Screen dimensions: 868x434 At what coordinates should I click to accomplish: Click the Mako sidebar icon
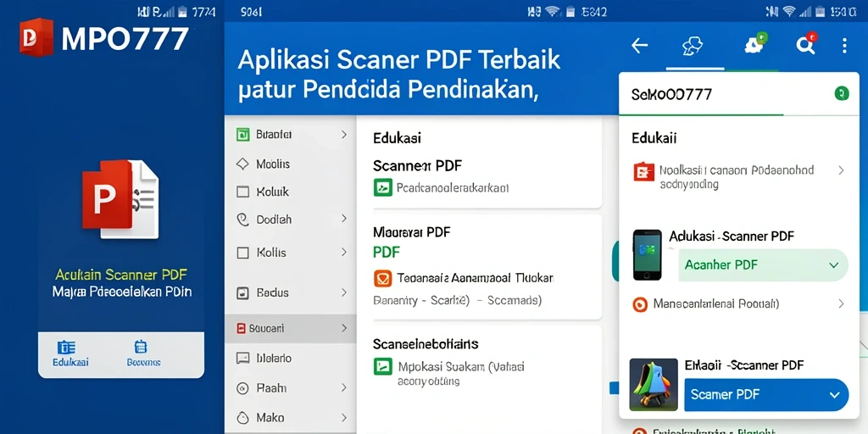(242, 417)
